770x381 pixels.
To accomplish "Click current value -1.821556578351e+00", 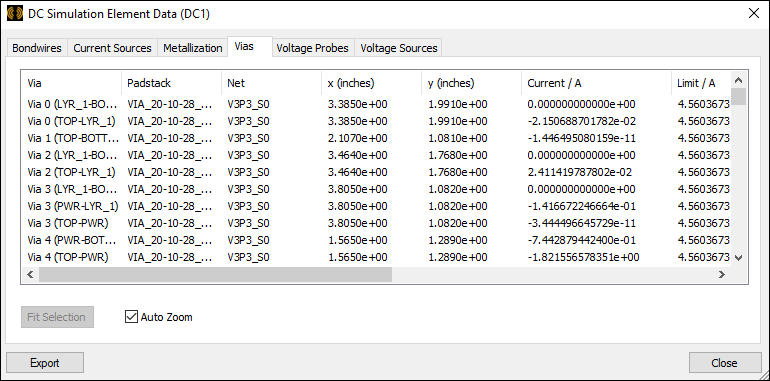I will [583, 257].
